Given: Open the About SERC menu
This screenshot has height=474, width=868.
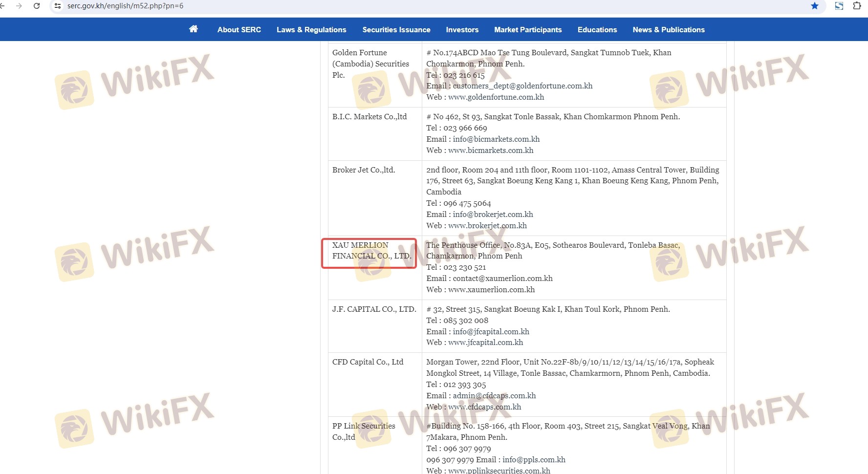Looking at the screenshot, I should pos(239,30).
